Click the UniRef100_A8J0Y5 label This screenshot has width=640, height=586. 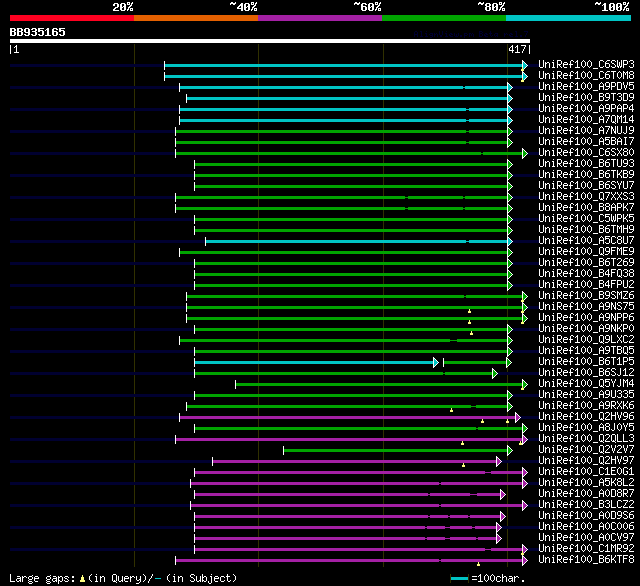click(x=586, y=428)
